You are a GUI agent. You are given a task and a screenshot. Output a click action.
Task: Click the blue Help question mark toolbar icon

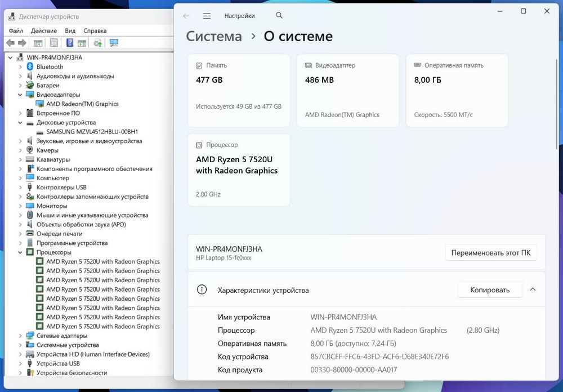[x=70, y=43]
